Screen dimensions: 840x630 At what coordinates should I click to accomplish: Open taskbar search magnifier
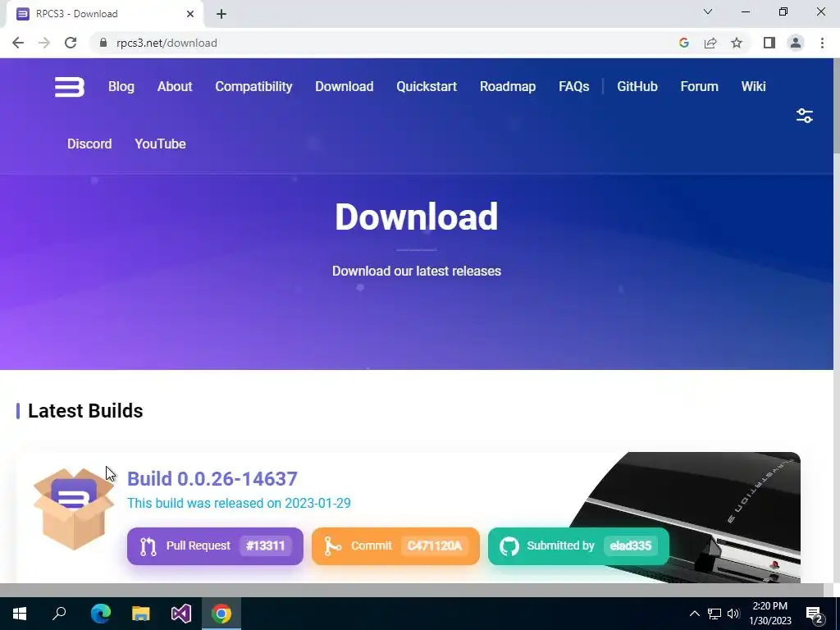coord(59,614)
